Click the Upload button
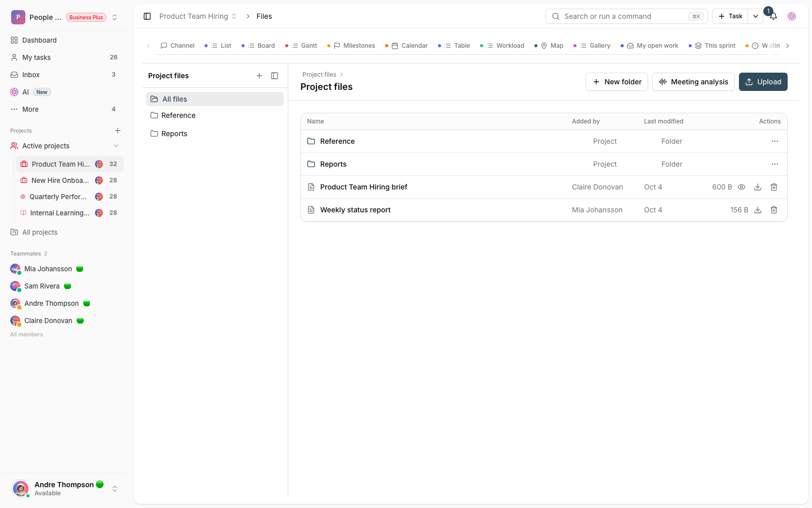812x508 pixels. pyautogui.click(x=763, y=82)
